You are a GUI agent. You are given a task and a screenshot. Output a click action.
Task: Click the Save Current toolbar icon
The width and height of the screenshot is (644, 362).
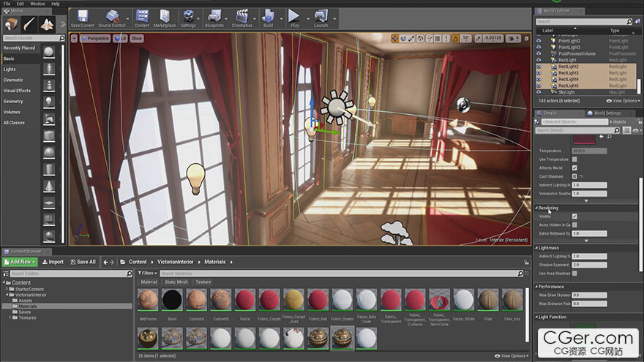tap(82, 18)
